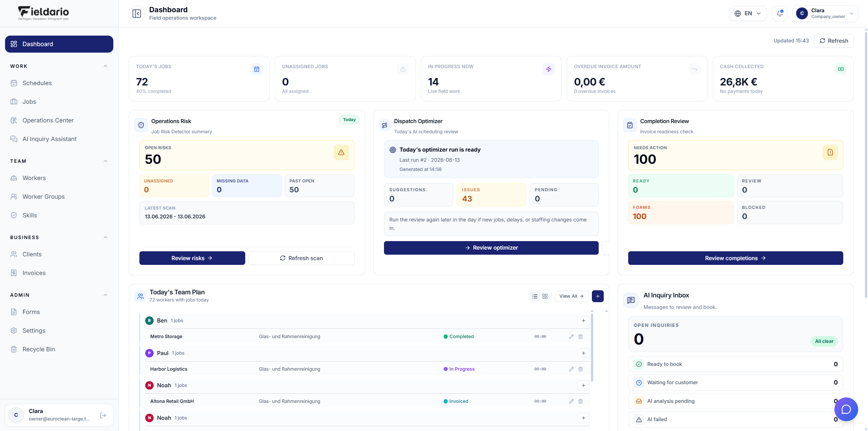Screen dimensions: 868x431
Task: Click Refresh scan
Action: 301,258
